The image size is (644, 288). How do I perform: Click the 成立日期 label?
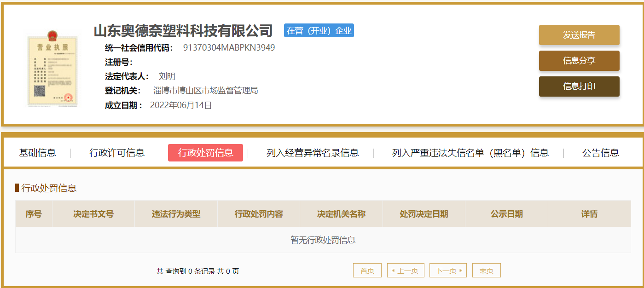pos(123,105)
